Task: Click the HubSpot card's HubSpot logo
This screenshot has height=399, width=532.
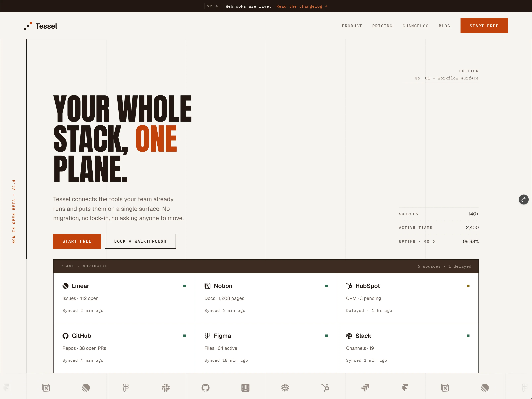Action: [349, 286]
